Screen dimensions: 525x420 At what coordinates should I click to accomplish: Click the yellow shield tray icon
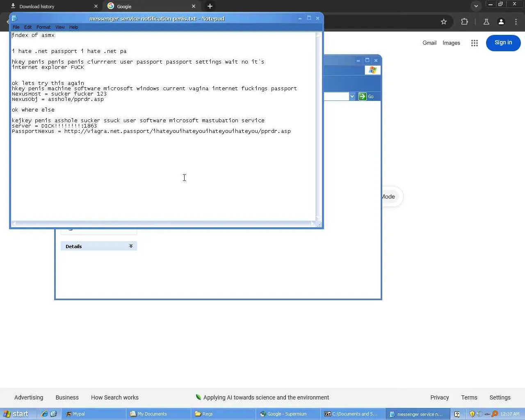[472, 414]
